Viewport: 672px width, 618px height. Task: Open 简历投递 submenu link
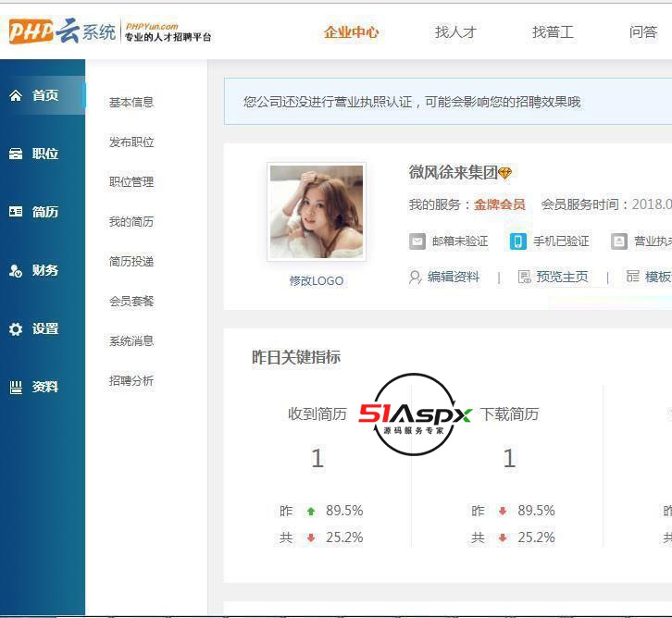tap(131, 262)
